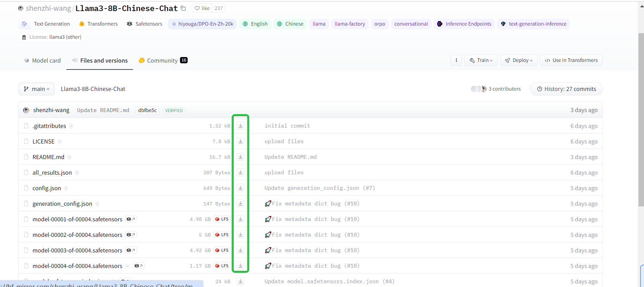Click the llama-factory tag
The image size is (644, 287).
(x=350, y=24)
